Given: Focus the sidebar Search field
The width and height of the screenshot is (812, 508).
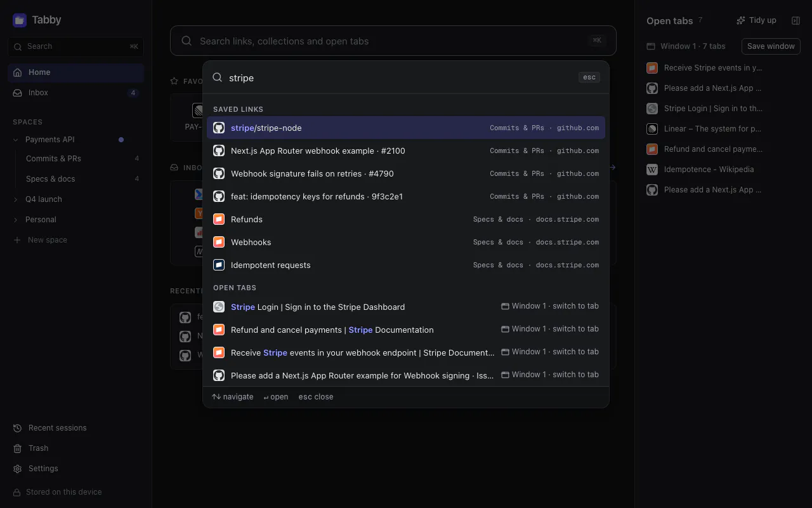Looking at the screenshot, I should pyautogui.click(x=76, y=46).
